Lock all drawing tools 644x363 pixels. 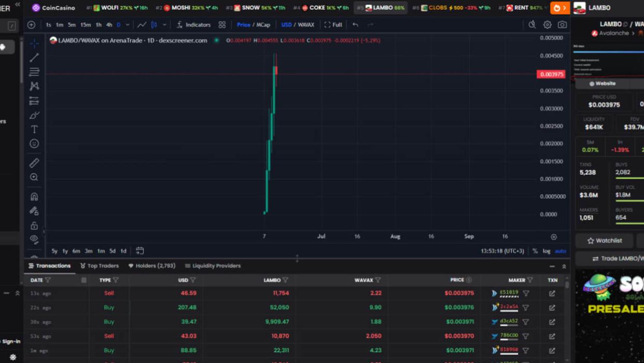(x=34, y=226)
